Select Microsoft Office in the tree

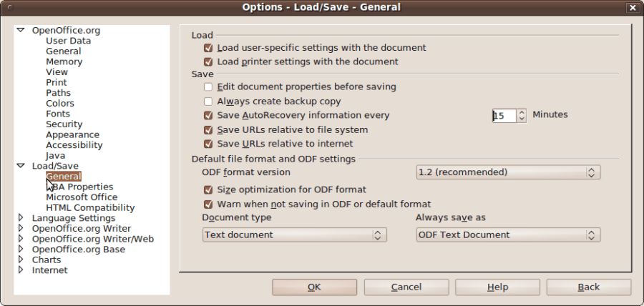click(x=82, y=197)
